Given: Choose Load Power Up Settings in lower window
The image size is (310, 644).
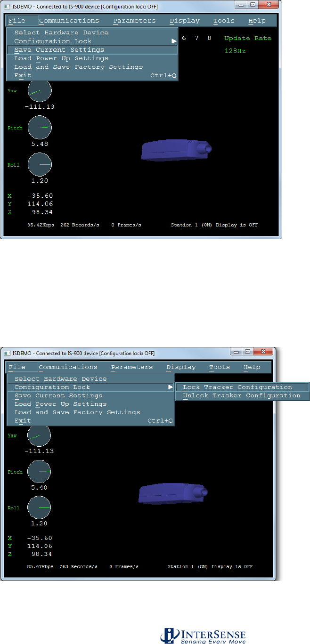Looking at the screenshot, I should 91,404.
